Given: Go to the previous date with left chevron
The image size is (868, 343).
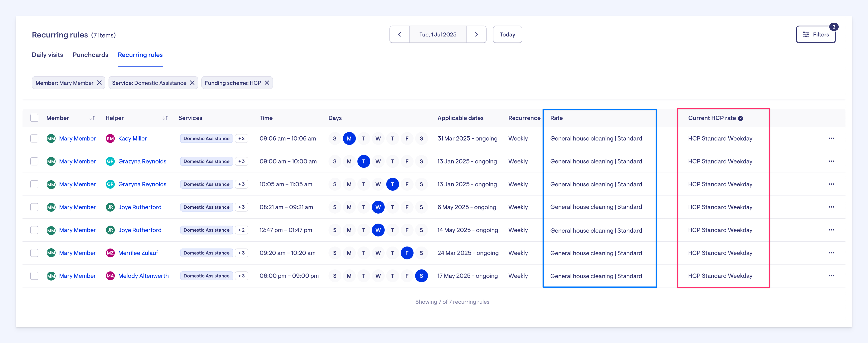Looking at the screenshot, I should coord(399,34).
